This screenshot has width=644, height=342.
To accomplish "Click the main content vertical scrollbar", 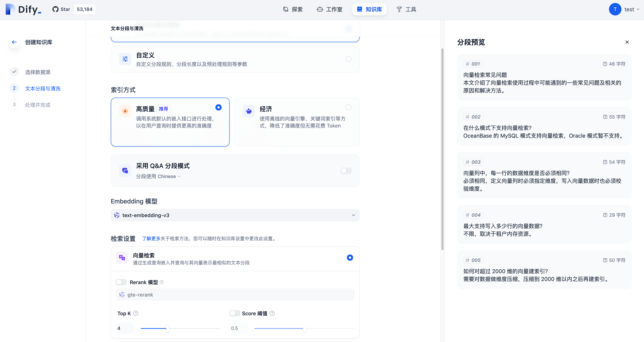I will (x=442, y=149).
